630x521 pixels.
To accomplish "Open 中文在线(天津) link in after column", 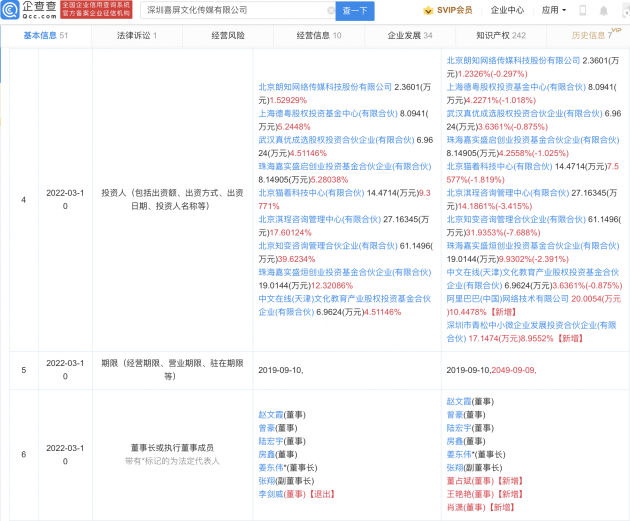I will pyautogui.click(x=533, y=279).
